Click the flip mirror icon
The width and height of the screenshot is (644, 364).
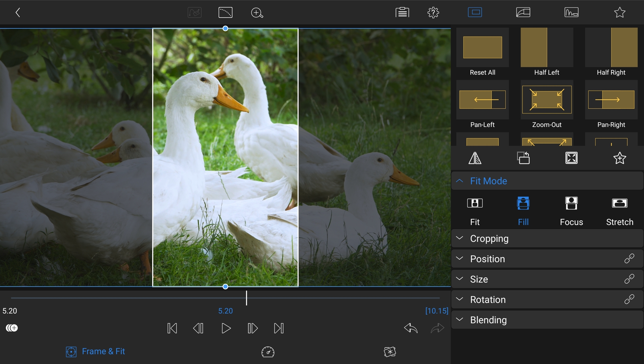(475, 158)
